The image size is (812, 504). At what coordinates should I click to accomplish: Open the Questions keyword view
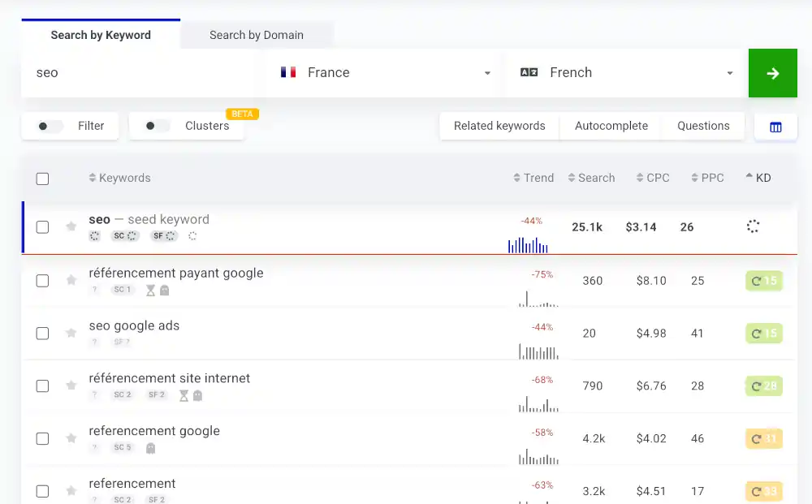click(x=703, y=126)
